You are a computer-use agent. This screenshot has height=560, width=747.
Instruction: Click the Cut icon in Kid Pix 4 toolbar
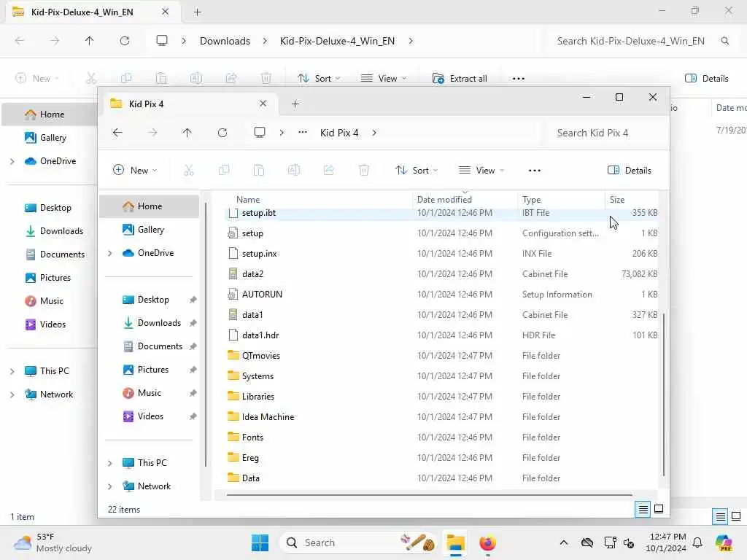pos(189,171)
